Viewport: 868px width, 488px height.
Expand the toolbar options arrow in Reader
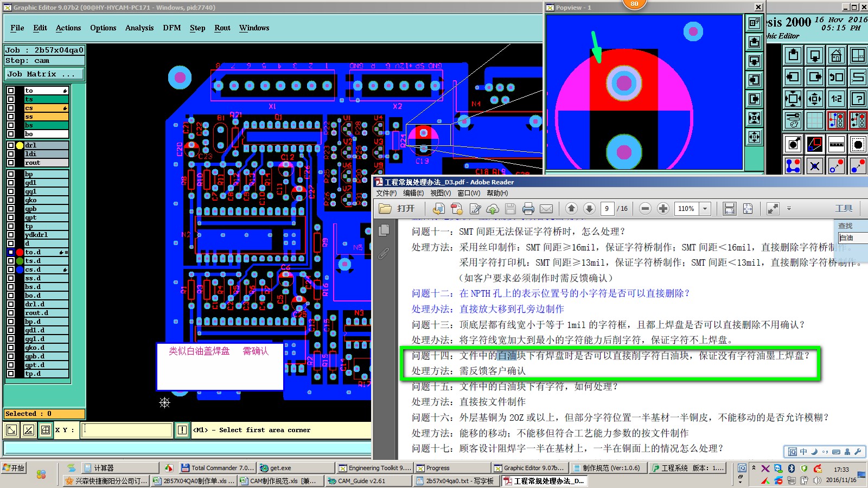tap(789, 208)
